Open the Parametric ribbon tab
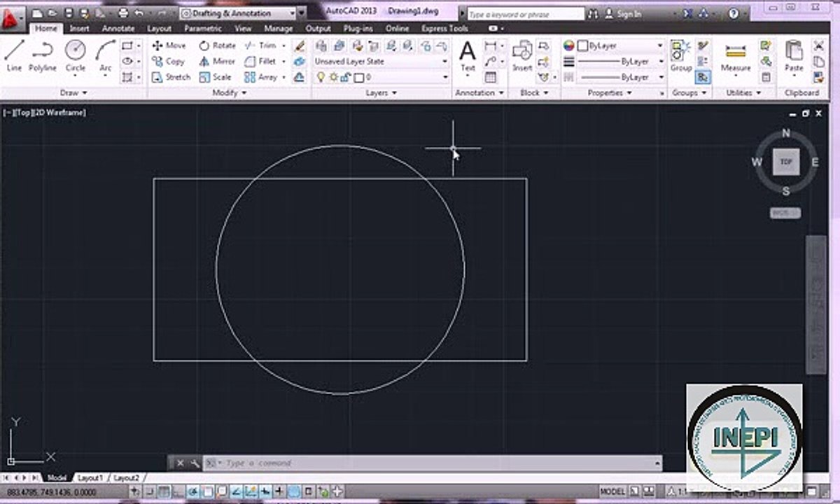 coord(203,29)
